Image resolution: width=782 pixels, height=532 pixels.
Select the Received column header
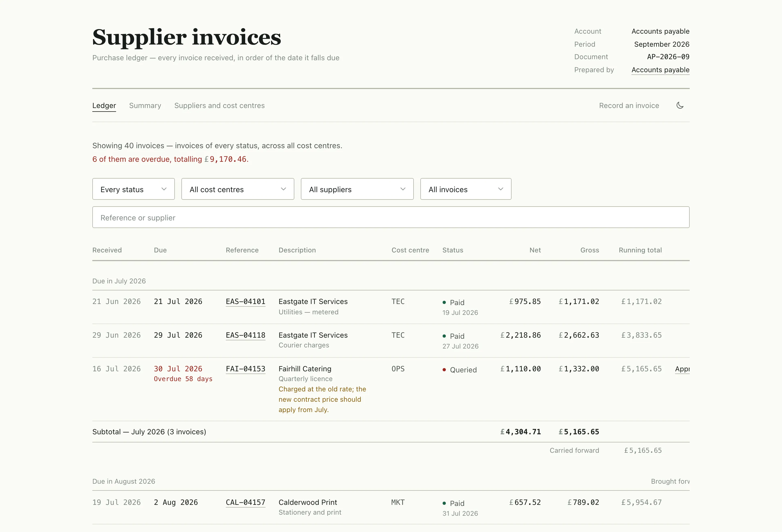pos(107,250)
